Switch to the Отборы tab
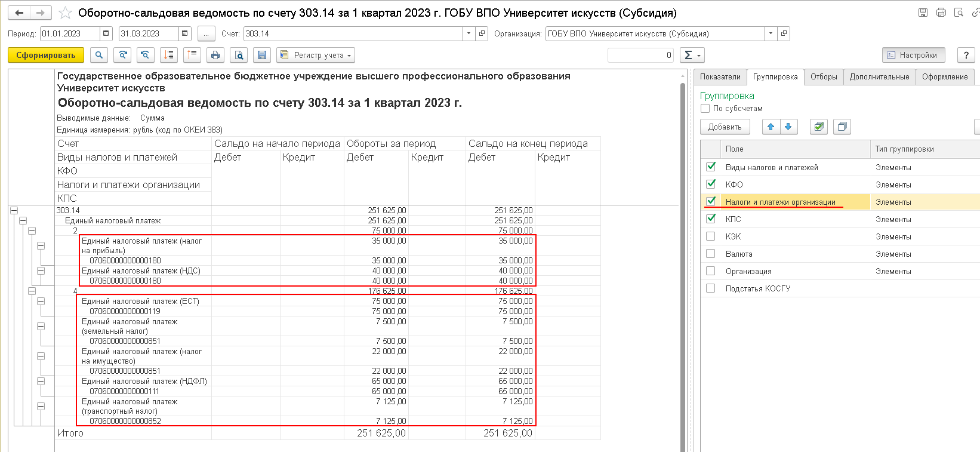980x452 pixels. pos(824,76)
